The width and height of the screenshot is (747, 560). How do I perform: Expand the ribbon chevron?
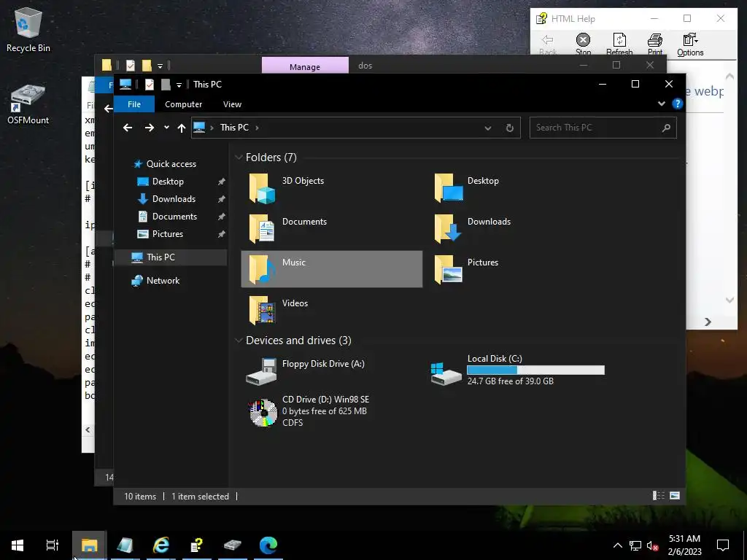pyautogui.click(x=661, y=104)
